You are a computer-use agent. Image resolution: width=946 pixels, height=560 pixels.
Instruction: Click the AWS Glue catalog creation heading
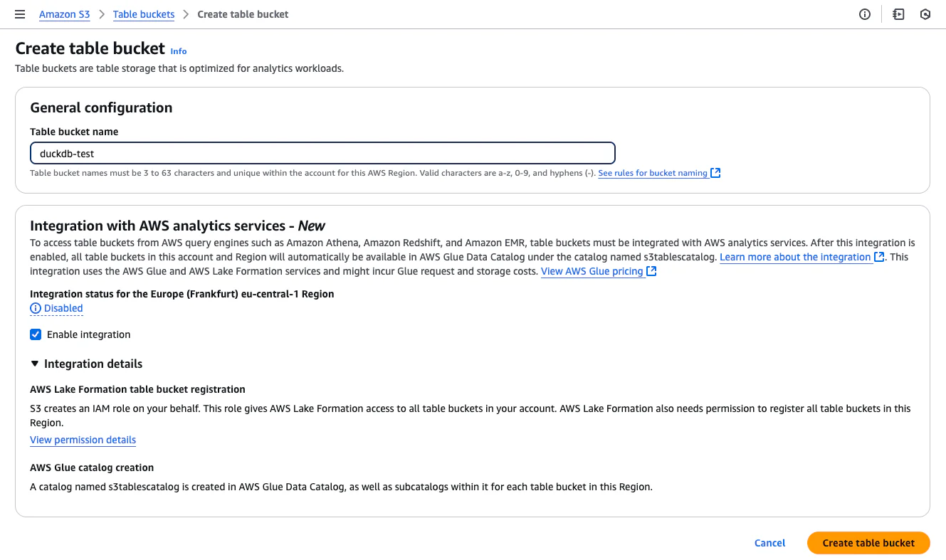[x=92, y=467]
